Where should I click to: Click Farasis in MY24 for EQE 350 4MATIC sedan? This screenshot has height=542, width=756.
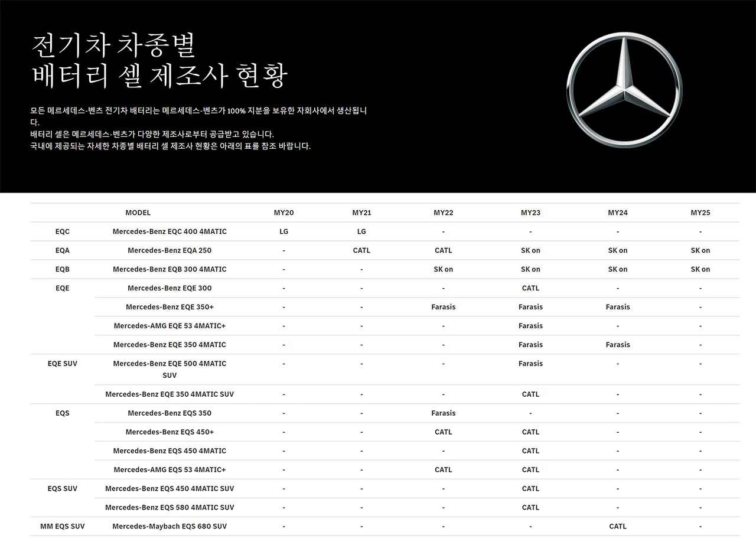618,345
